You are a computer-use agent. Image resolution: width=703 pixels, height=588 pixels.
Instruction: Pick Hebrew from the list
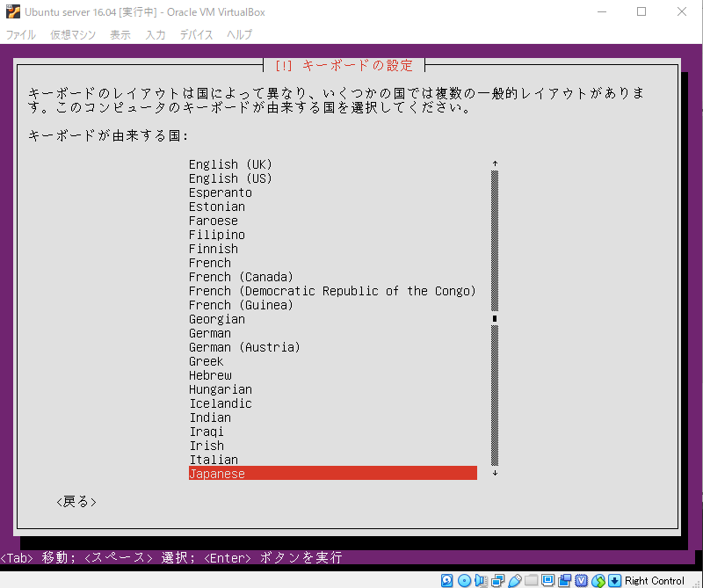[333, 375]
